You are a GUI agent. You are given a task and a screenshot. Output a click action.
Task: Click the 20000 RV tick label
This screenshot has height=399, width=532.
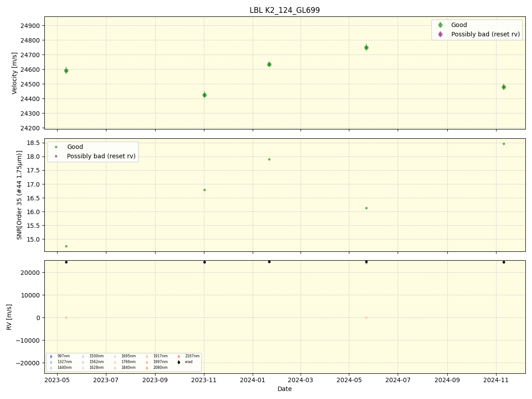pos(31,273)
